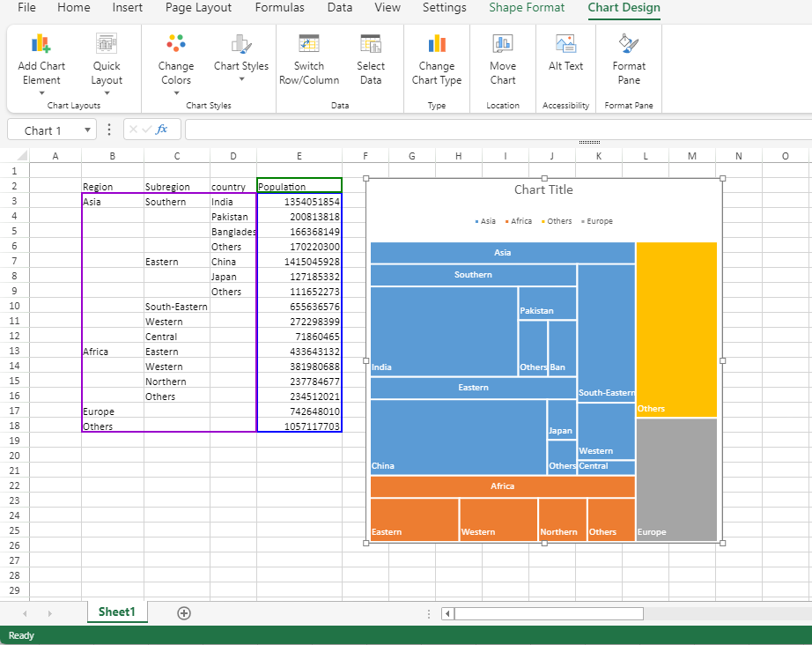Open the Page Layout tab
This screenshot has height=645, width=812.
(198, 8)
